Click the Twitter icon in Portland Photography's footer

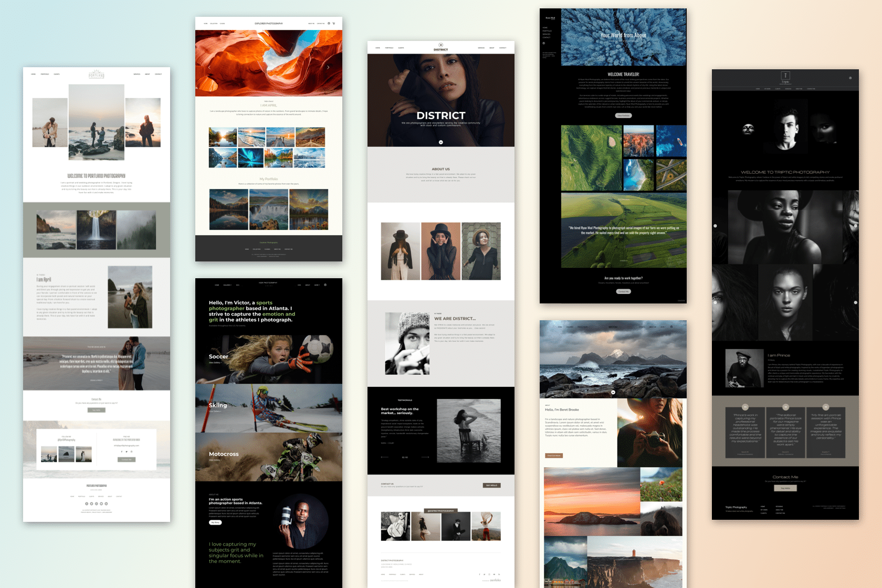click(91, 503)
